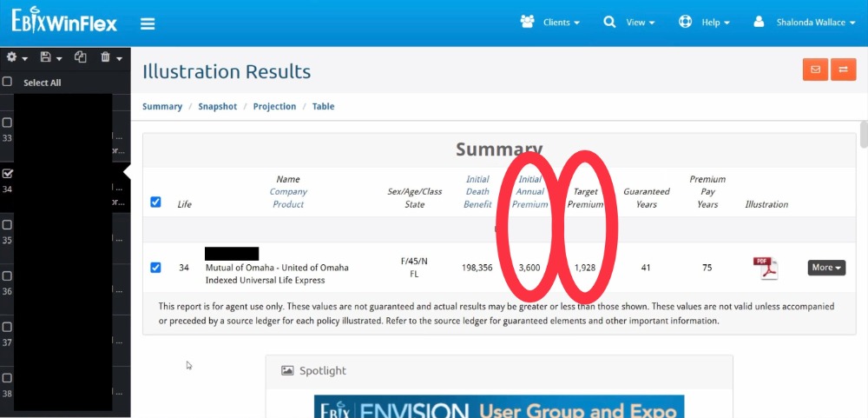Check the checkbox for sidebar item 36

click(7, 276)
